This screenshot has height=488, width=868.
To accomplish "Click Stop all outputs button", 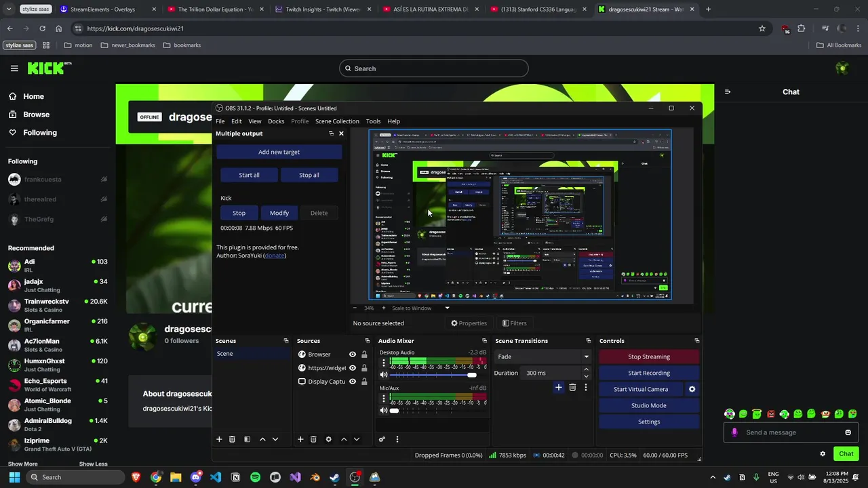I will point(309,175).
